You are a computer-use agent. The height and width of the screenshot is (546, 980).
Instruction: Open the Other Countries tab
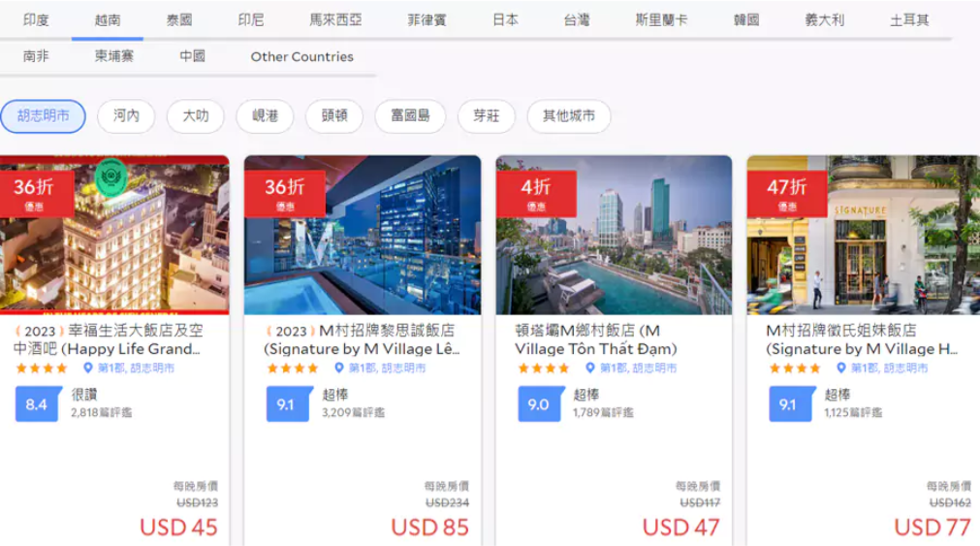[x=301, y=56]
